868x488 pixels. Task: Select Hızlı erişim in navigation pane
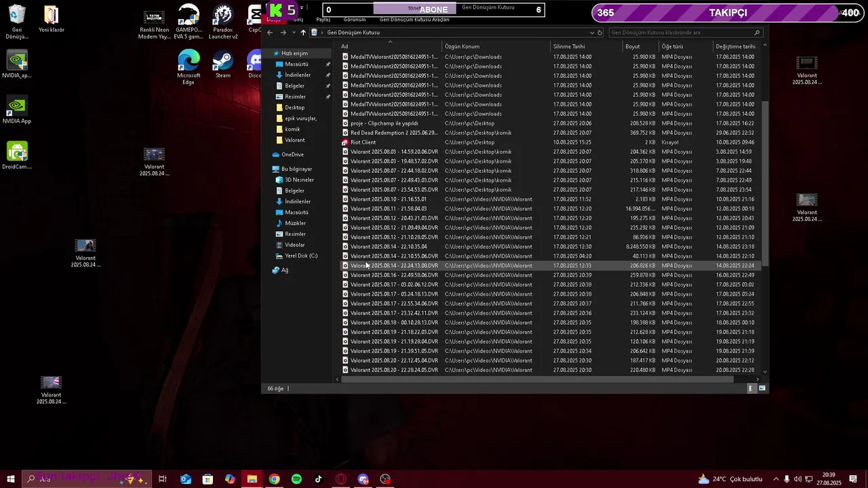point(294,54)
